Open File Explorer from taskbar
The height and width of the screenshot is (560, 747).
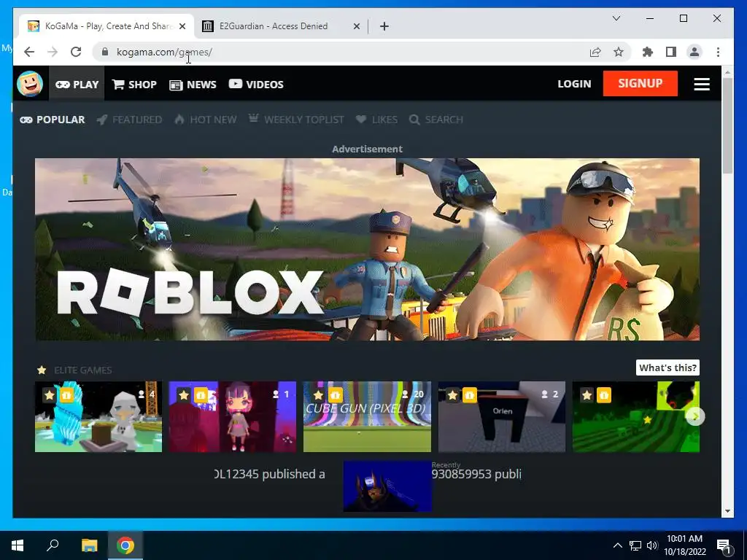(89, 545)
